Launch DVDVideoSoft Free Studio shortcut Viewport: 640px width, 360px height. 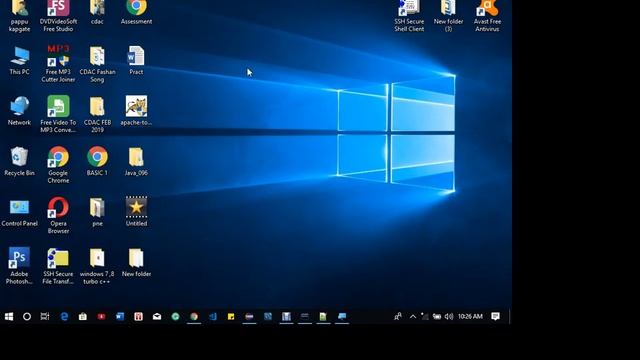pos(58,16)
